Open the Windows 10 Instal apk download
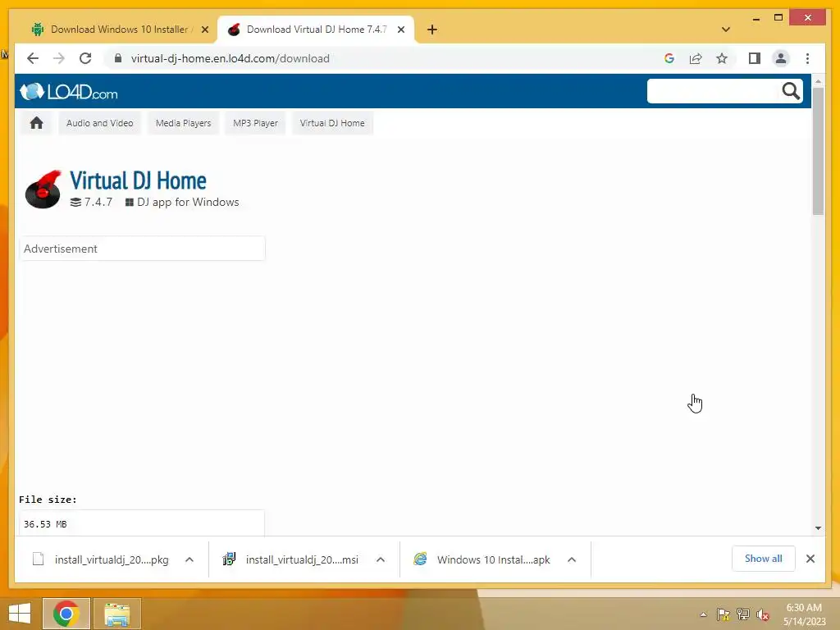The height and width of the screenshot is (630, 840). [x=482, y=559]
